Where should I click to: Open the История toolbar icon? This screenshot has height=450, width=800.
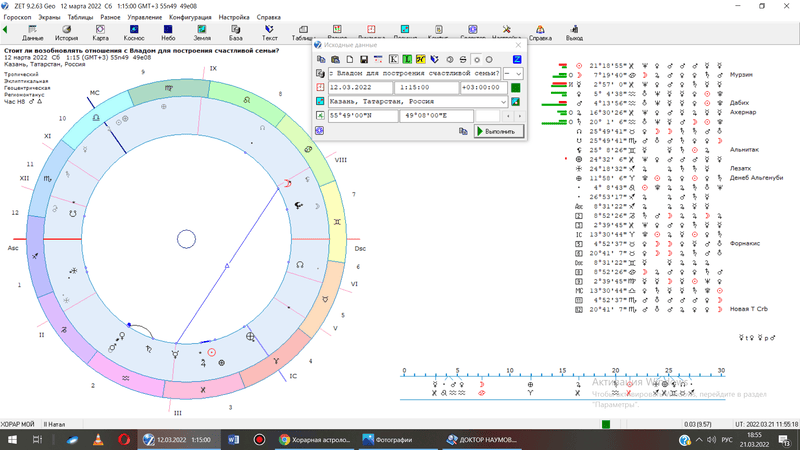[x=66, y=32]
